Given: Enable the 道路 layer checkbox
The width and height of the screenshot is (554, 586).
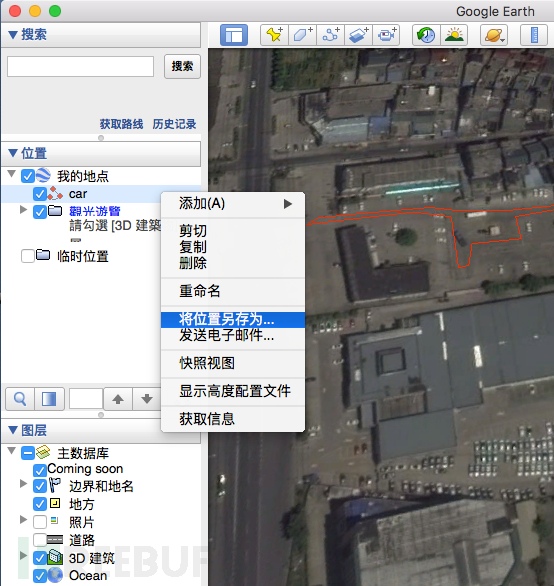Looking at the screenshot, I should click(x=40, y=540).
